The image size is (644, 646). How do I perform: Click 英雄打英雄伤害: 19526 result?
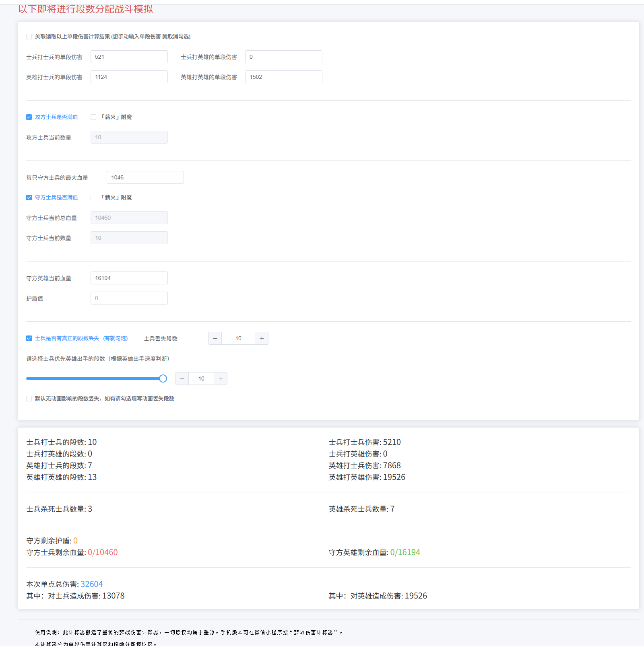coord(367,477)
